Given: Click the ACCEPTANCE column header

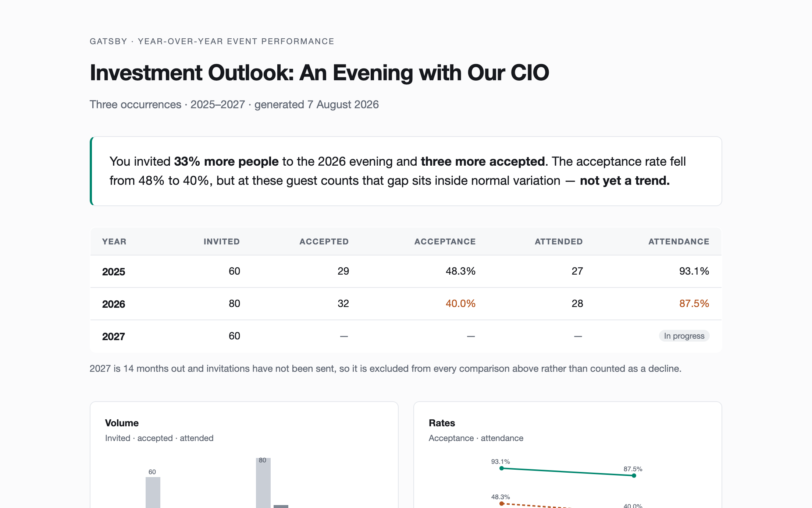Looking at the screenshot, I should click(445, 241).
